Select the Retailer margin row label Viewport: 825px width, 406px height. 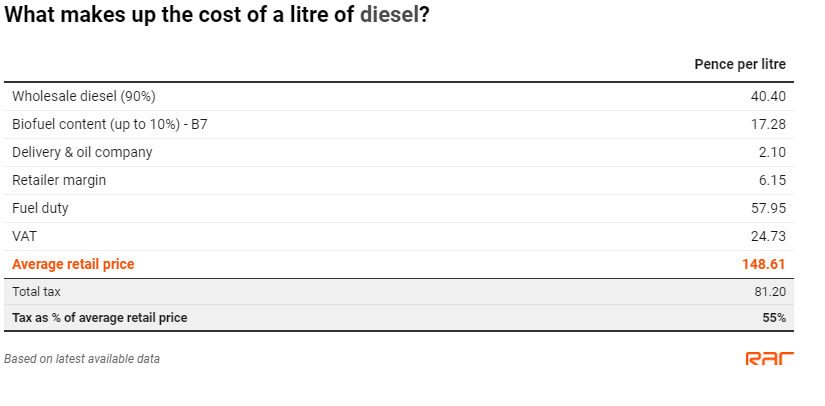coord(59,180)
